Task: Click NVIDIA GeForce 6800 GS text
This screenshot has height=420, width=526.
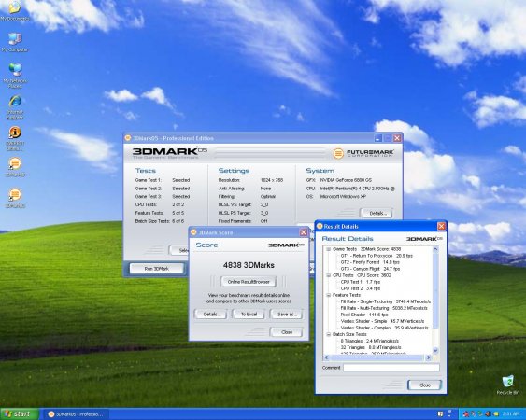Action: pyautogui.click(x=346, y=180)
